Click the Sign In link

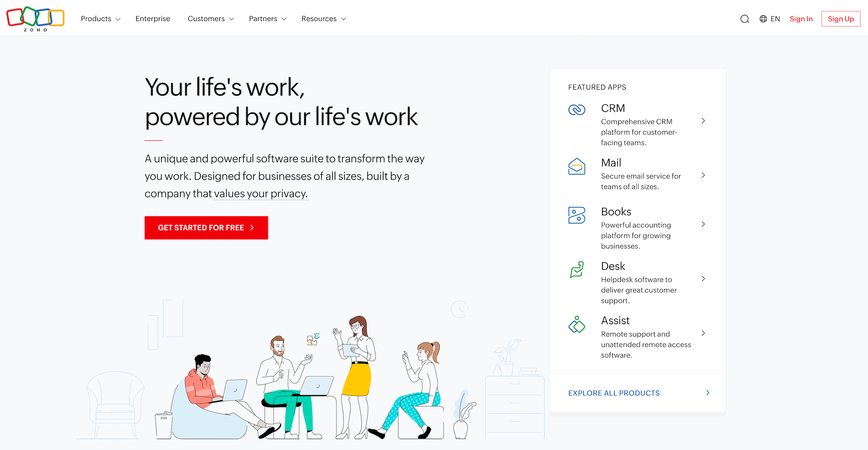(x=801, y=19)
